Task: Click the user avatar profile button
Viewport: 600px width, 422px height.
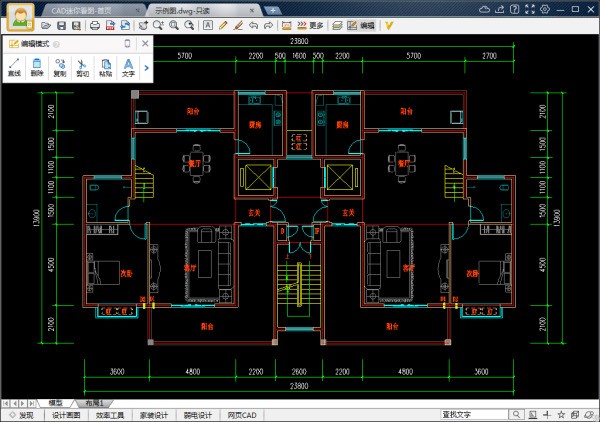Action: pos(19,19)
